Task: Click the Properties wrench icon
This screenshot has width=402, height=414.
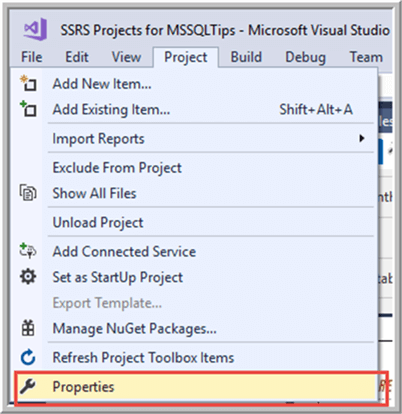Action: [x=28, y=386]
